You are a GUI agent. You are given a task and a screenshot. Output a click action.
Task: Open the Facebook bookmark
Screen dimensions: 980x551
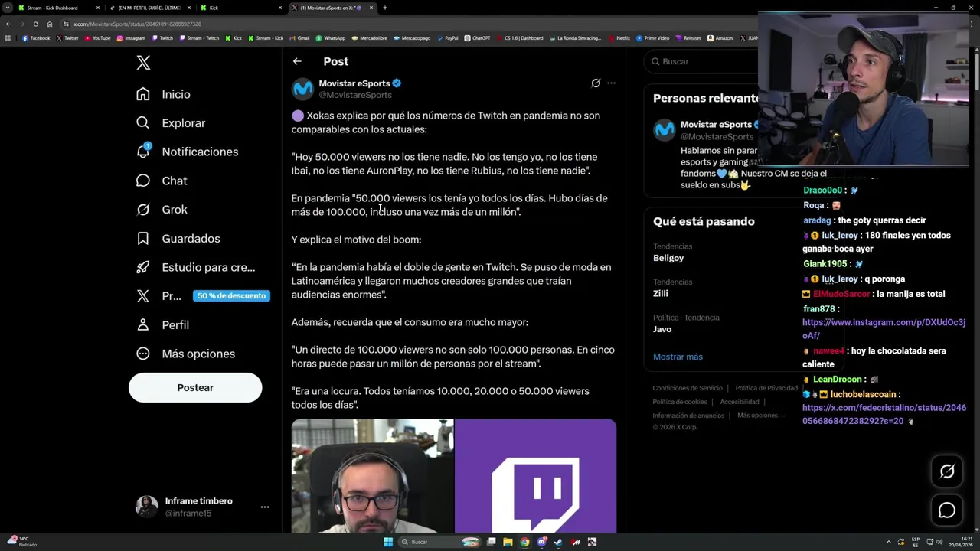36,38
